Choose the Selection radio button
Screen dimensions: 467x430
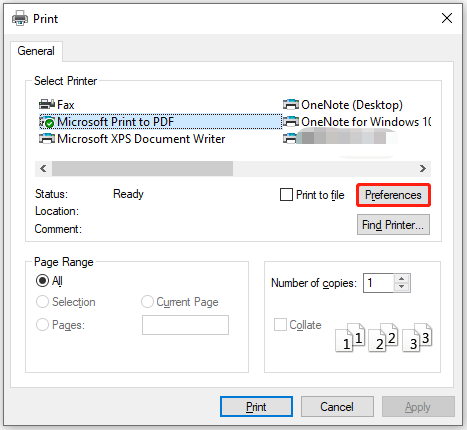42,302
